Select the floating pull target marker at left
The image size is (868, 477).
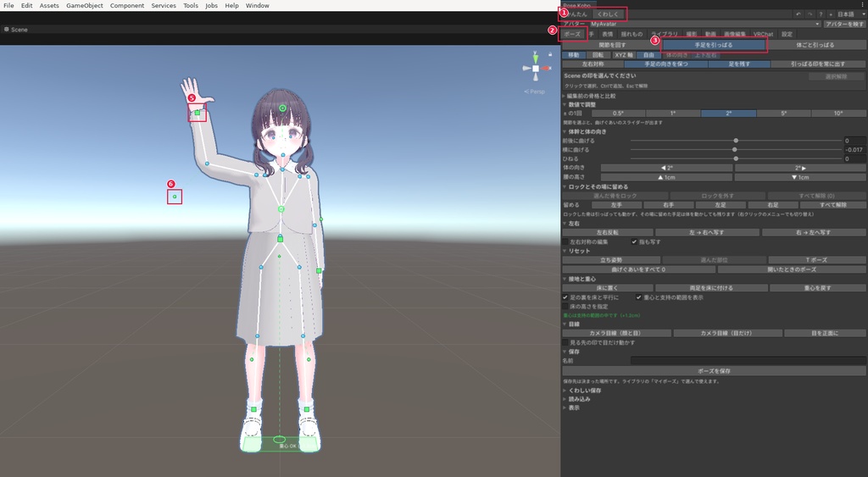click(175, 197)
